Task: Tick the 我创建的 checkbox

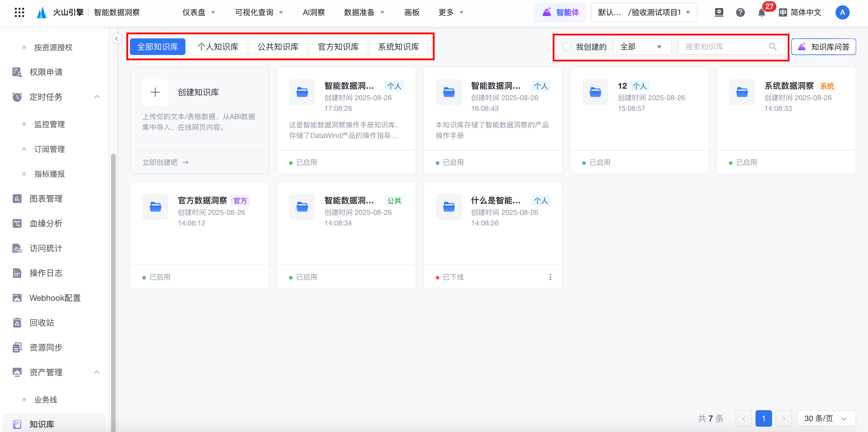Action: tap(567, 46)
